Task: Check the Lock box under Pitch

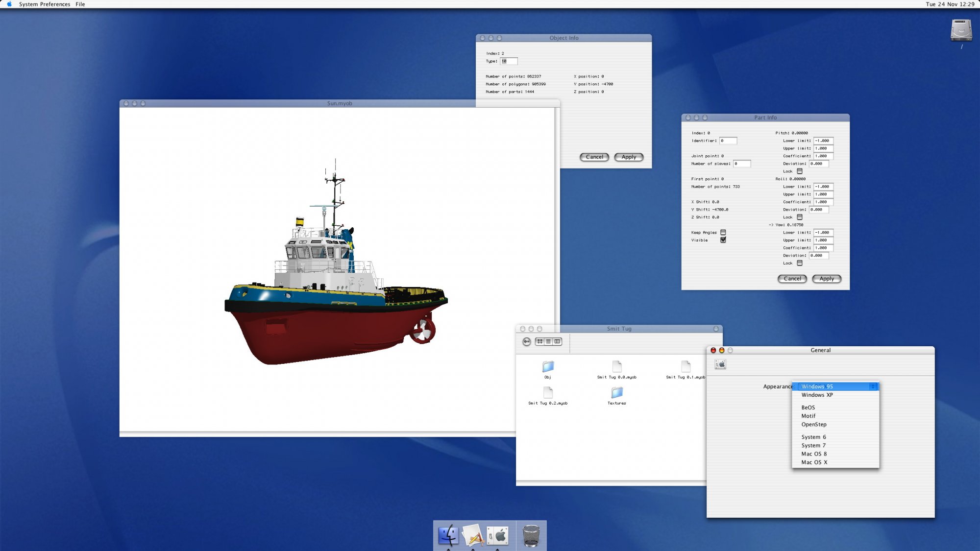Action: click(x=800, y=171)
